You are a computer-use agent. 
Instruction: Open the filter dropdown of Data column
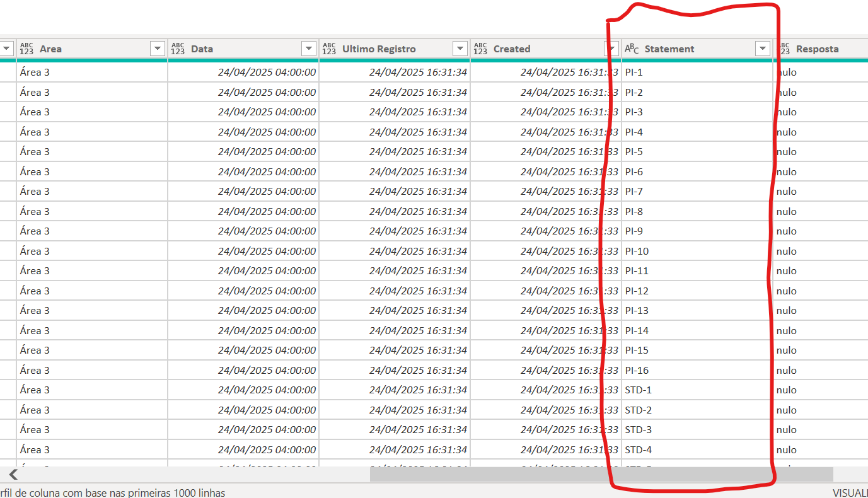309,49
